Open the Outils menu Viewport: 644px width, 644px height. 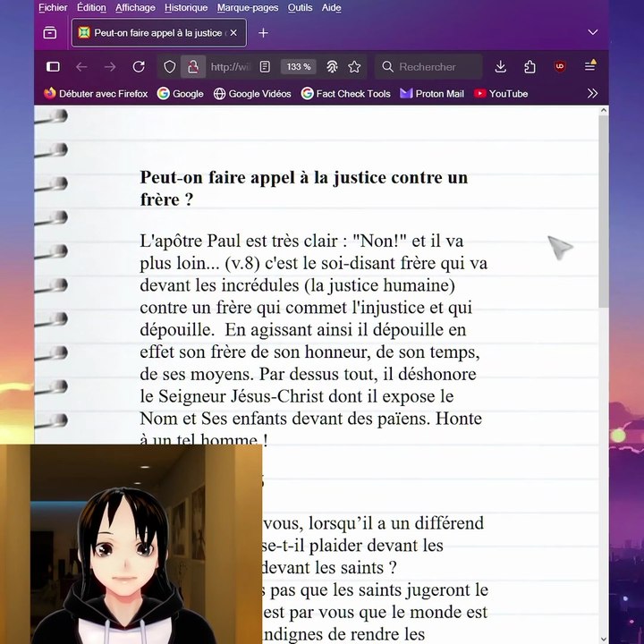click(x=300, y=7)
